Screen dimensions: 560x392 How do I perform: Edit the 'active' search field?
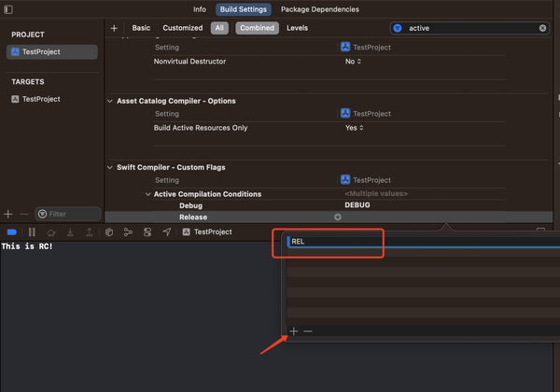(x=469, y=28)
